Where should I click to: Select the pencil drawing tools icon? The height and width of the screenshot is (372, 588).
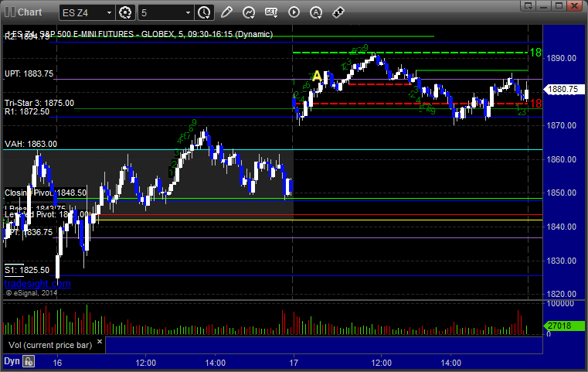226,12
